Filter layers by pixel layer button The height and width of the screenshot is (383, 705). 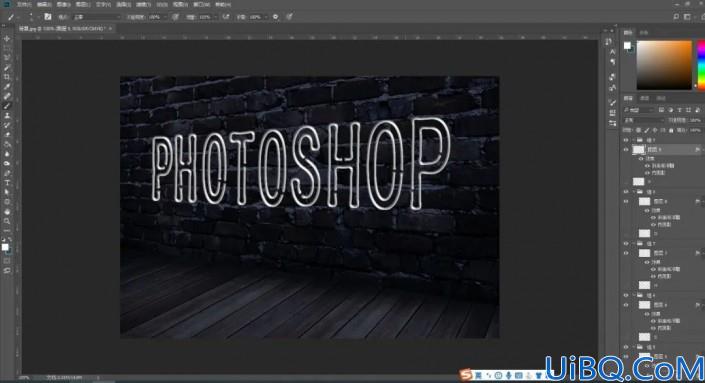[661, 110]
